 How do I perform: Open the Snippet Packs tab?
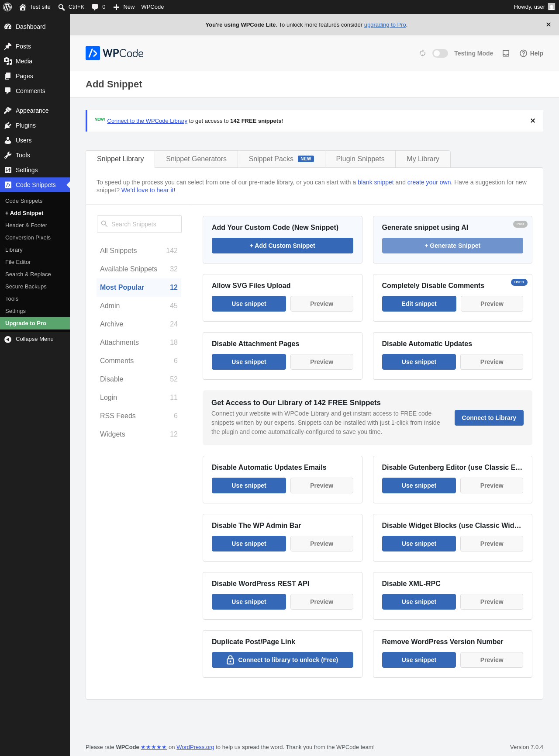click(x=281, y=159)
